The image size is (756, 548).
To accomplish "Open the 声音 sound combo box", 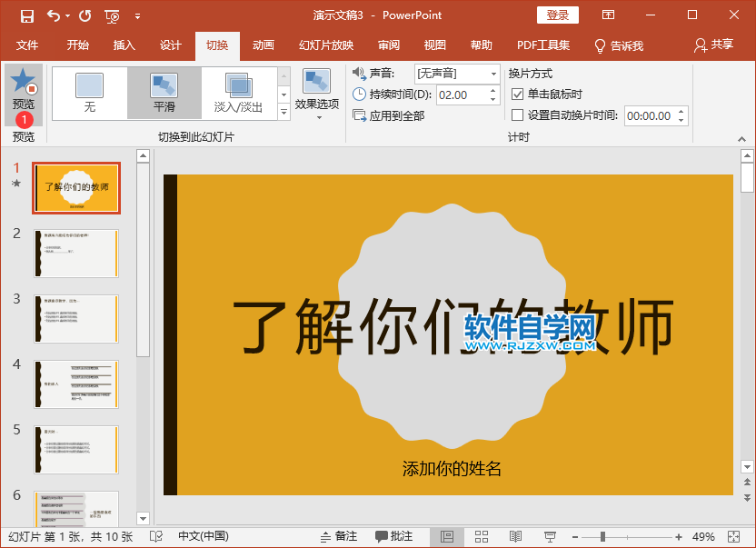I will (x=456, y=74).
